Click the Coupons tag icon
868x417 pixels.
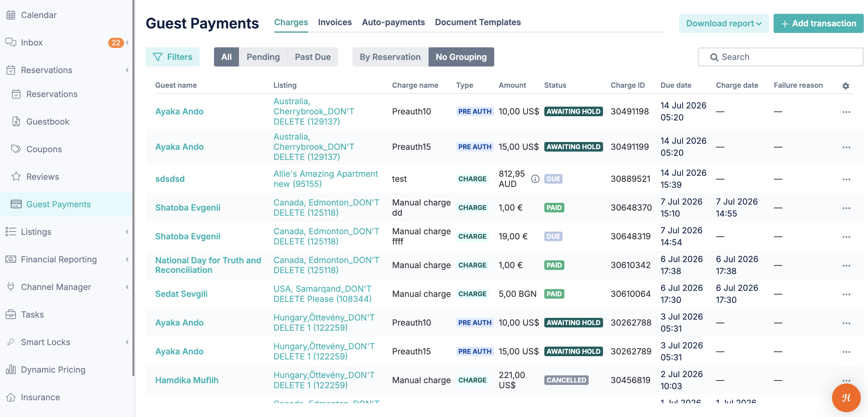point(16,149)
